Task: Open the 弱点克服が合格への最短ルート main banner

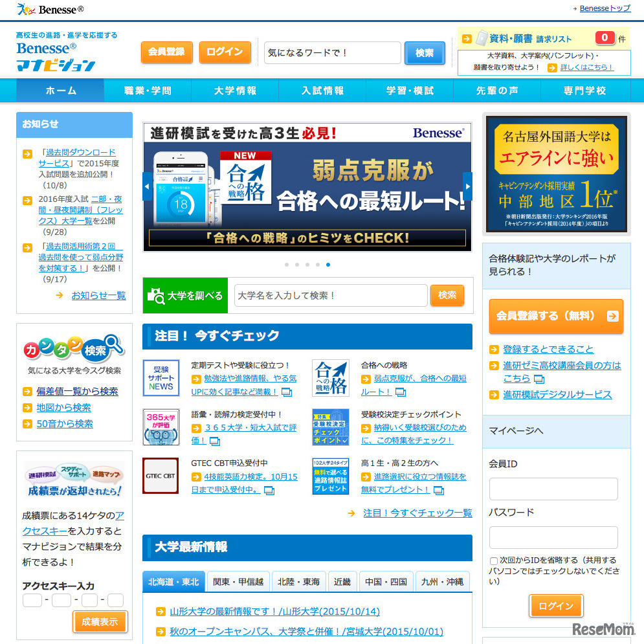Action: (x=307, y=187)
